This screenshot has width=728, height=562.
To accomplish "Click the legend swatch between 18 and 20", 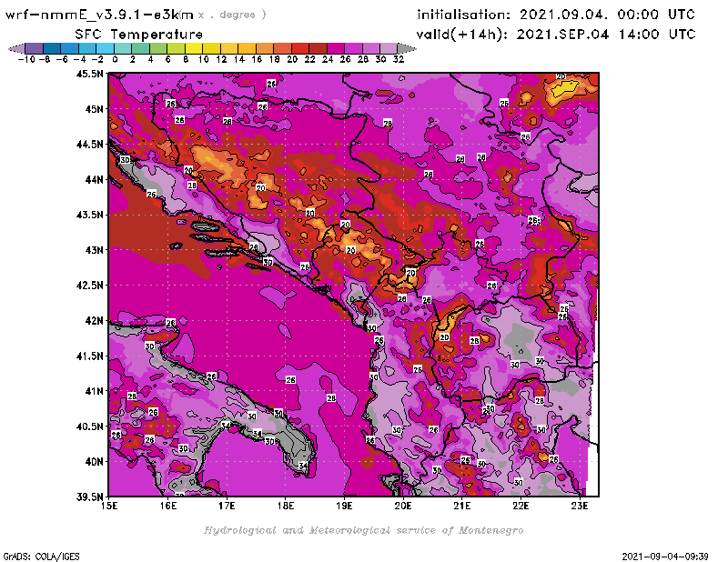I will click(282, 48).
